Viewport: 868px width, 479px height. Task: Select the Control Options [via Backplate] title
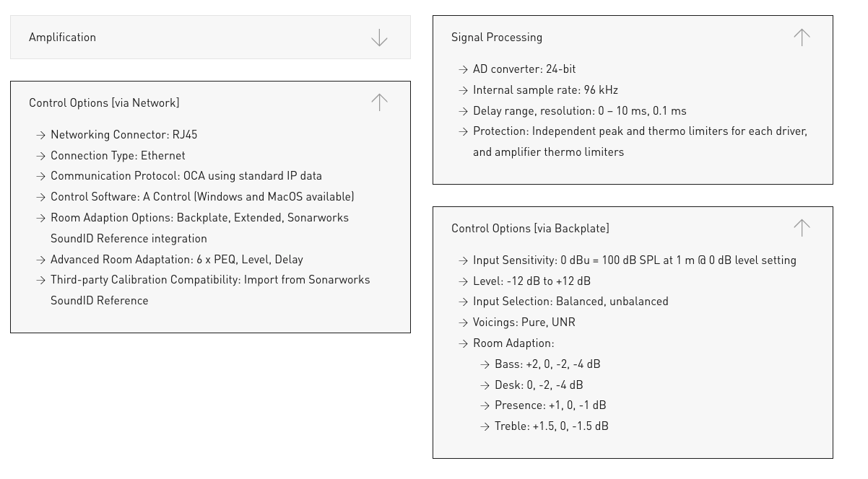pos(530,229)
